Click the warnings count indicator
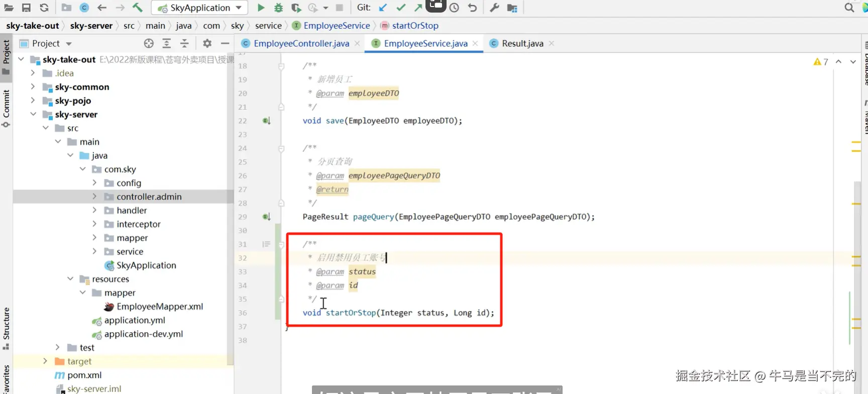 point(821,62)
